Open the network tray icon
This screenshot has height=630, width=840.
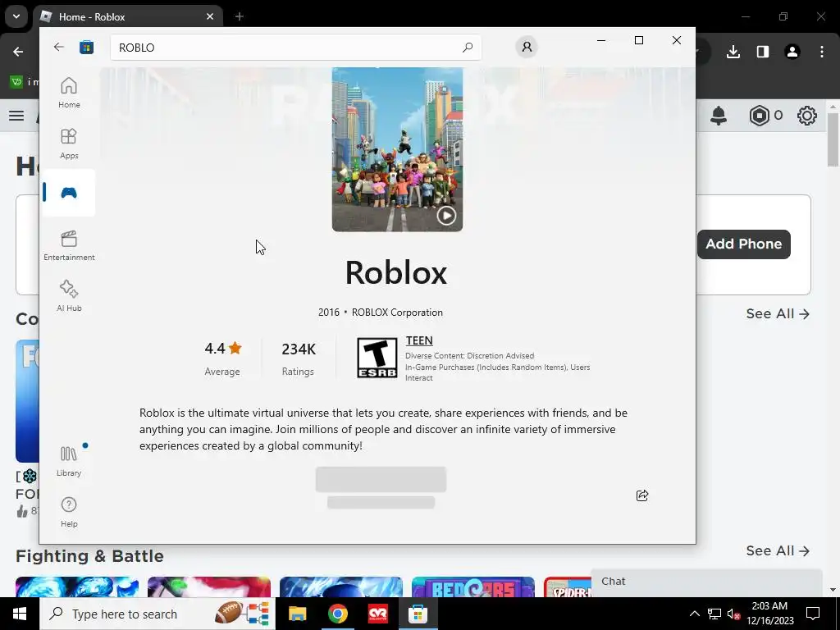pos(714,614)
